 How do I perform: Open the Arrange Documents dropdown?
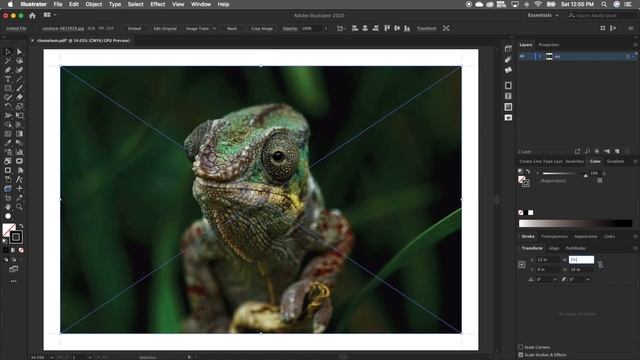click(50, 15)
